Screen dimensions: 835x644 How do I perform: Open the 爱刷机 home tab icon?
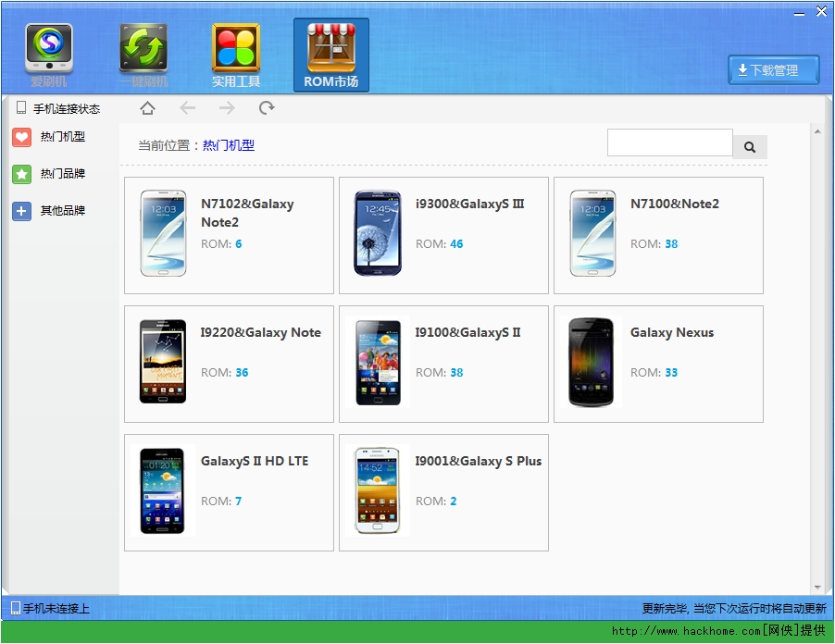pyautogui.click(x=49, y=49)
